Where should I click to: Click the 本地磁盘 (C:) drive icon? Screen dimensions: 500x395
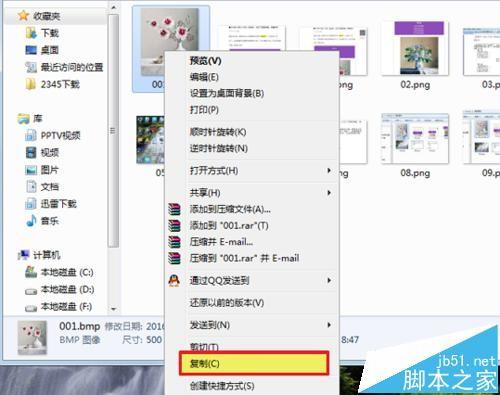(31, 272)
